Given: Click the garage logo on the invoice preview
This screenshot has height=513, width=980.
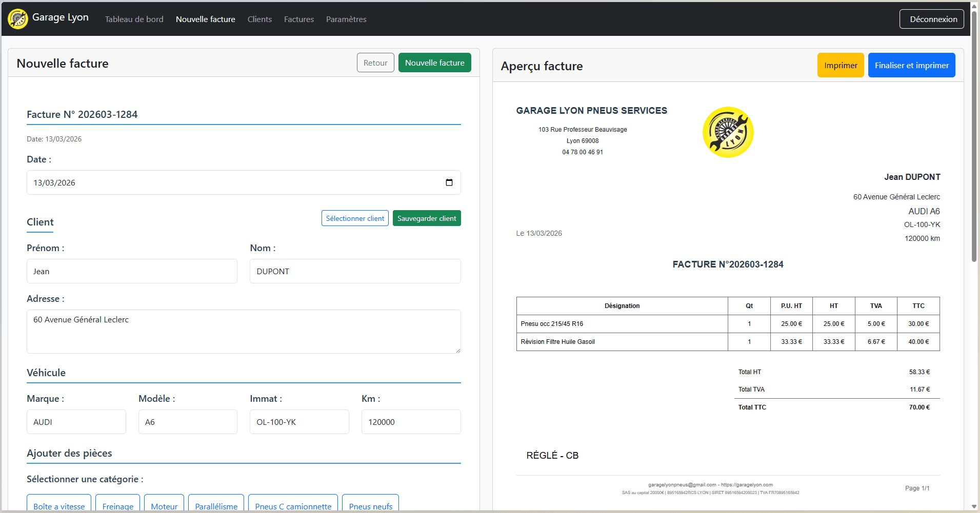Looking at the screenshot, I should click(x=728, y=132).
